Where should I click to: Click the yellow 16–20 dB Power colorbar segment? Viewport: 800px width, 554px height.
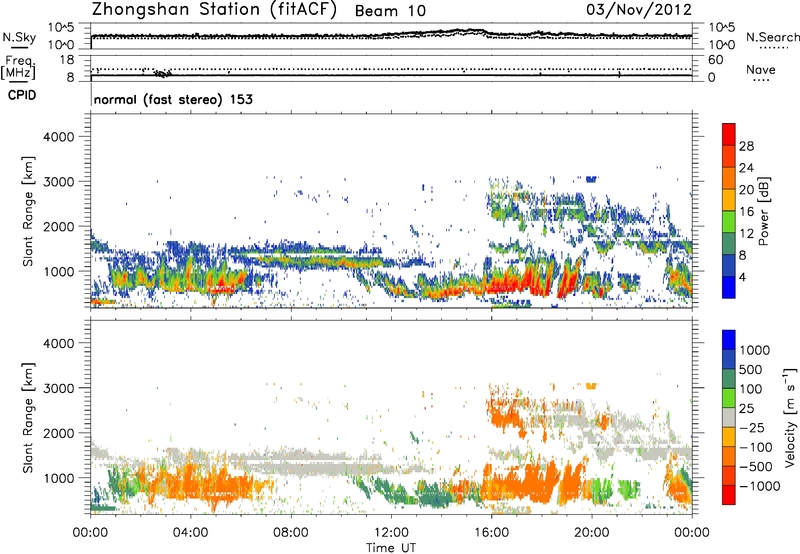pyautogui.click(x=729, y=200)
